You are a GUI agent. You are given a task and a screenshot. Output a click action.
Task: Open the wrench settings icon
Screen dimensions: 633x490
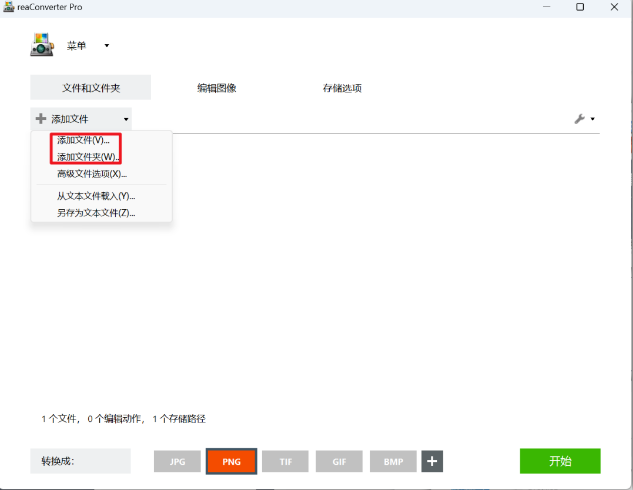click(x=579, y=119)
